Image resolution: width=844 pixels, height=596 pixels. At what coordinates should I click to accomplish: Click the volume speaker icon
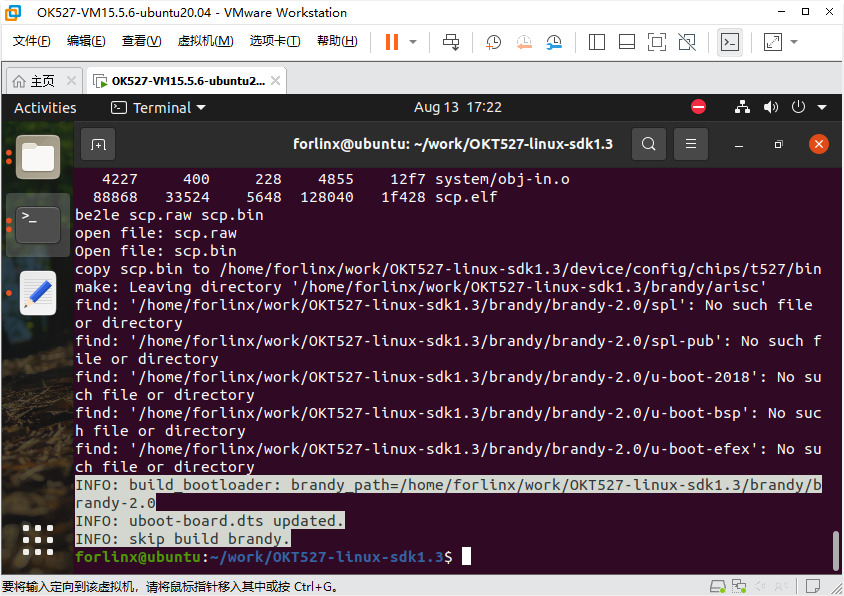point(770,107)
